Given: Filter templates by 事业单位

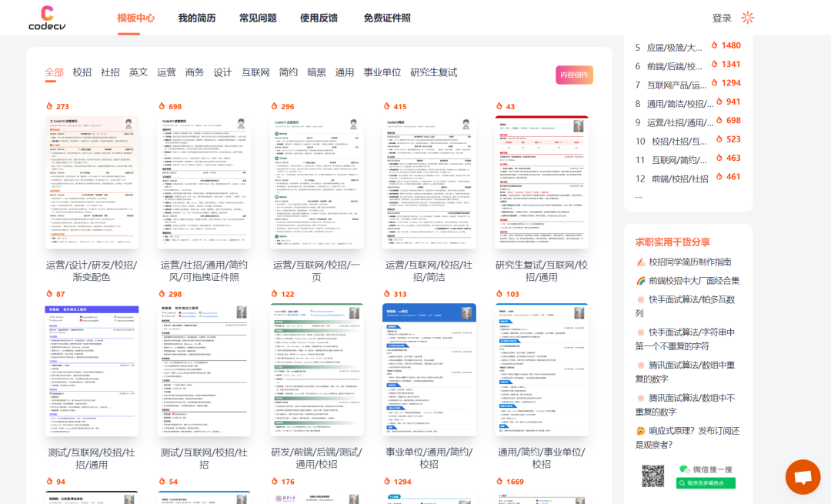Looking at the screenshot, I should click(x=382, y=72).
